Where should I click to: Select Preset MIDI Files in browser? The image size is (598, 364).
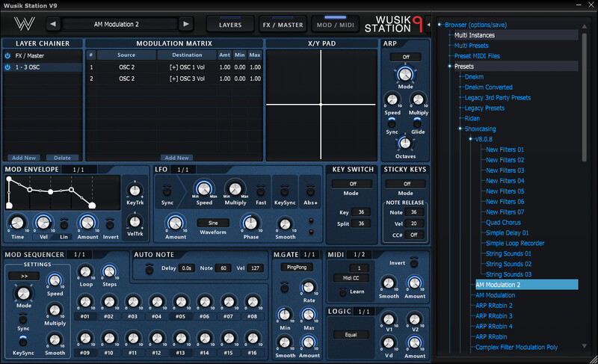[x=477, y=56]
